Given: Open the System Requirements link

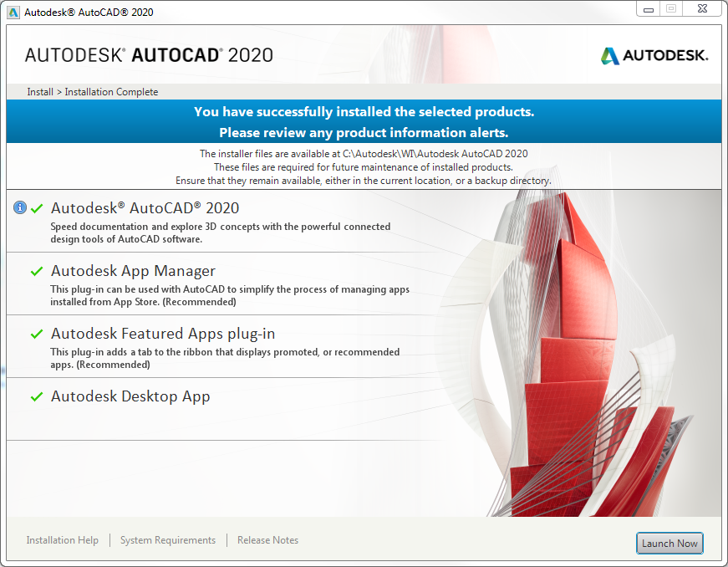Looking at the screenshot, I should point(168,540).
